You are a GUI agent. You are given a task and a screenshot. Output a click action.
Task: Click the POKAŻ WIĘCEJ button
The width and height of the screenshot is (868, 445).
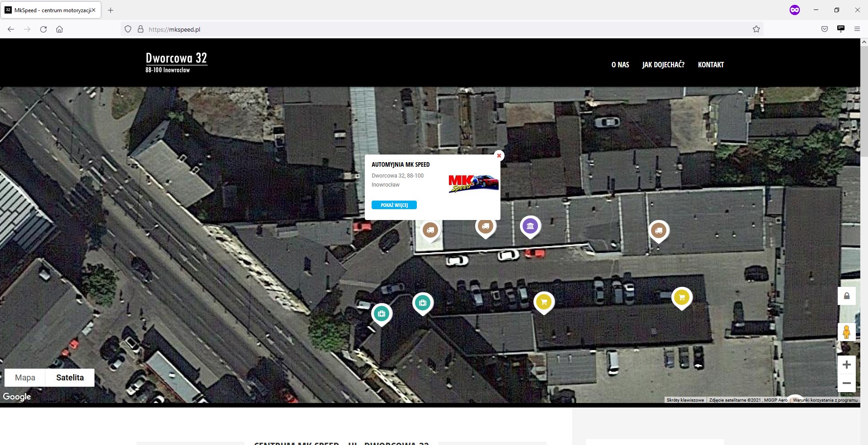coord(394,205)
